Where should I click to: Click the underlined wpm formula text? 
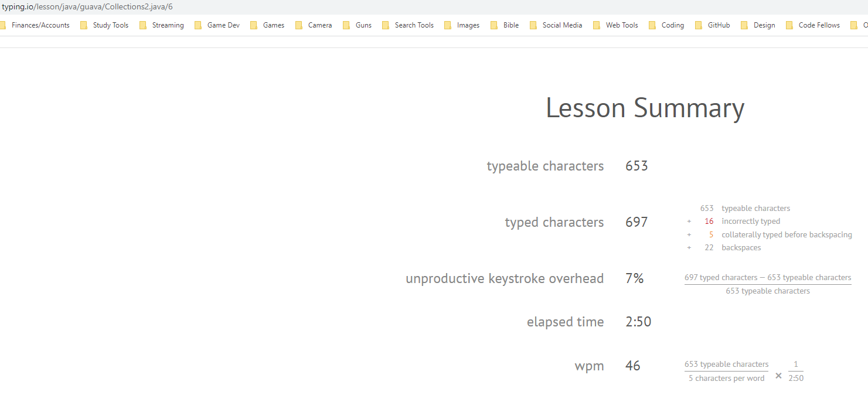click(x=726, y=364)
